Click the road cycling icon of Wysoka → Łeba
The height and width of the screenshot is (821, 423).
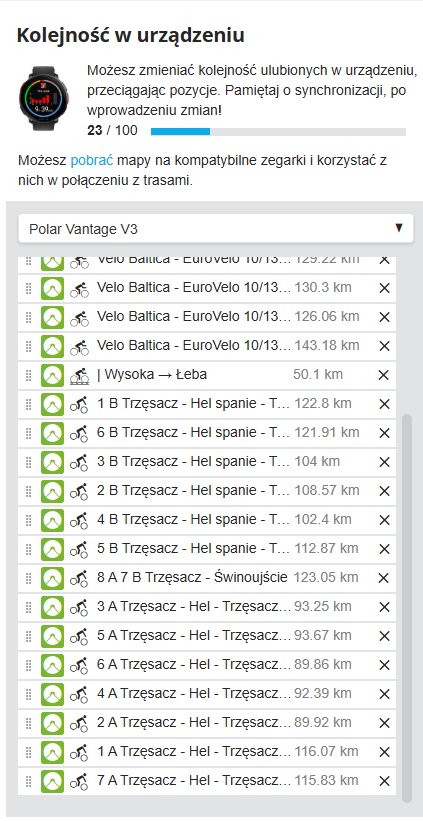pyautogui.click(x=80, y=375)
